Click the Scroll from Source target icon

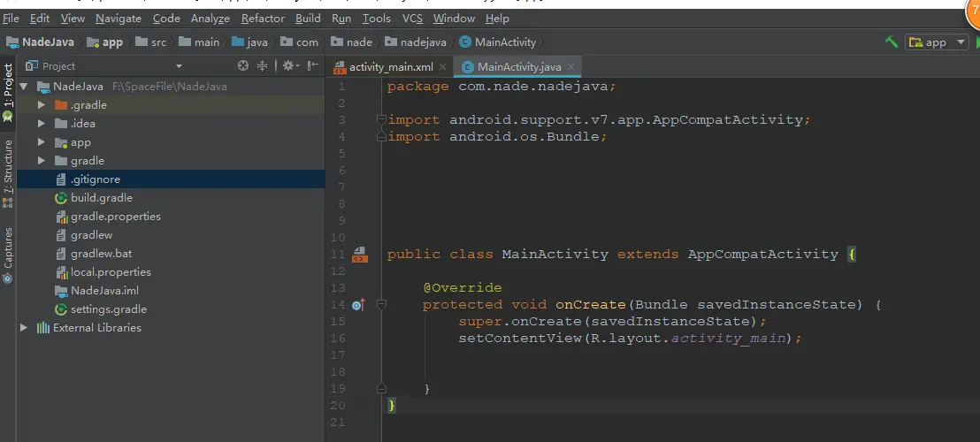pos(243,65)
